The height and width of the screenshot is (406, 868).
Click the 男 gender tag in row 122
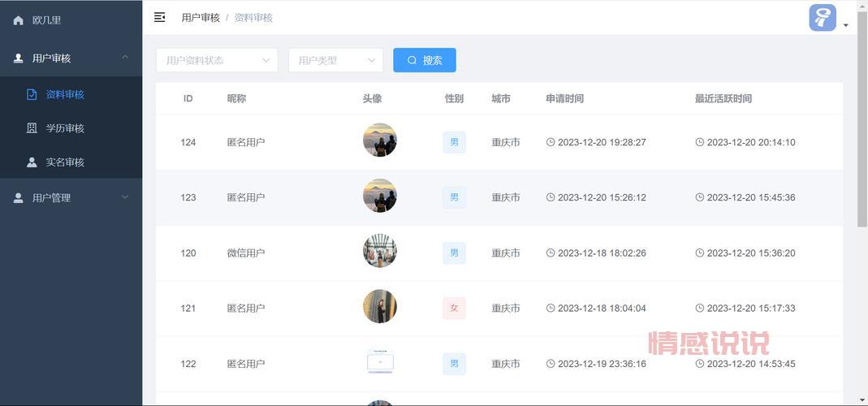[x=454, y=364]
